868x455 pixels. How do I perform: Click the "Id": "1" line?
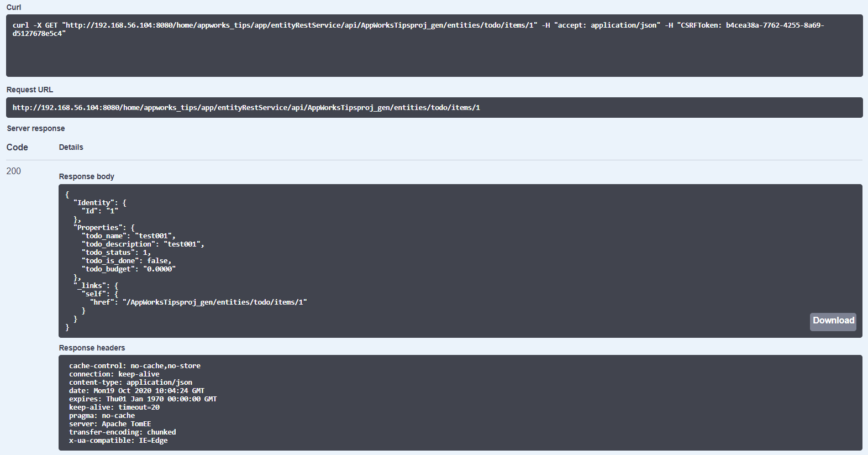(100, 211)
